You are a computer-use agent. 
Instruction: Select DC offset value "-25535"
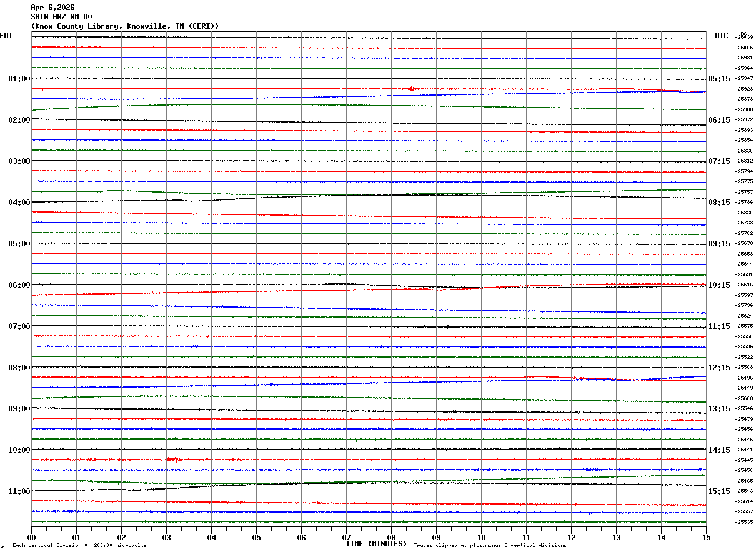pyautogui.click(x=744, y=522)
